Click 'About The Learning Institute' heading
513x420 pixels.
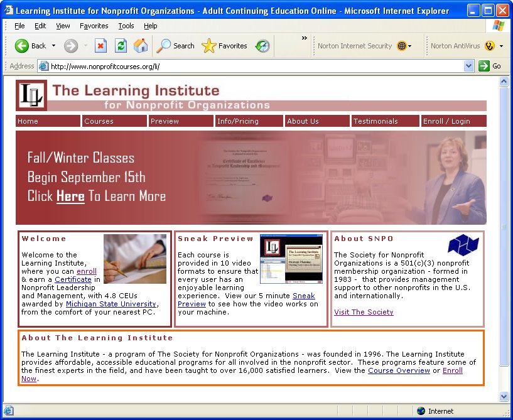[97, 338]
